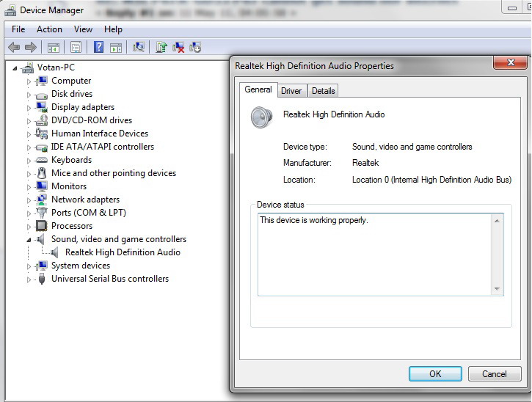The height and width of the screenshot is (402, 532).
Task: Click Device status scrollbar down arrow
Action: [497, 289]
